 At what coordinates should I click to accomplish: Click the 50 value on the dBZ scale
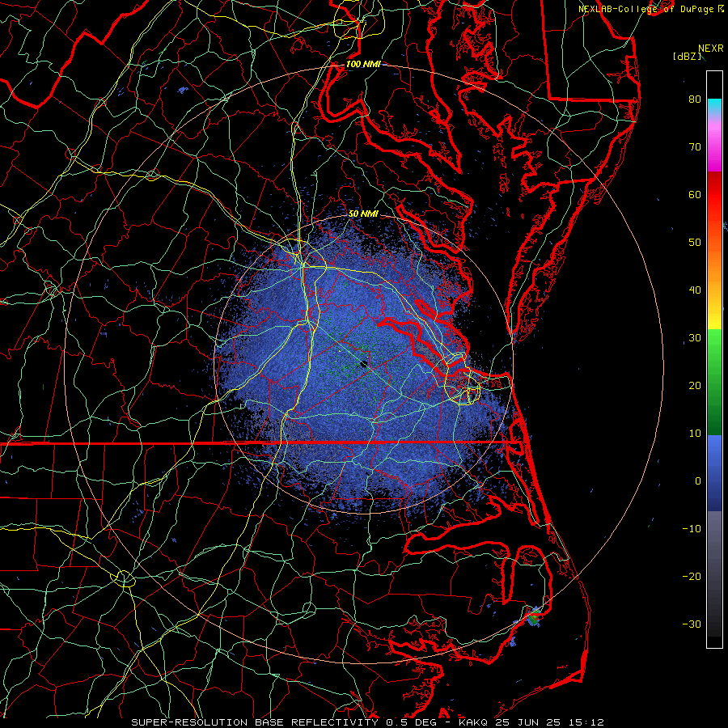coord(695,243)
